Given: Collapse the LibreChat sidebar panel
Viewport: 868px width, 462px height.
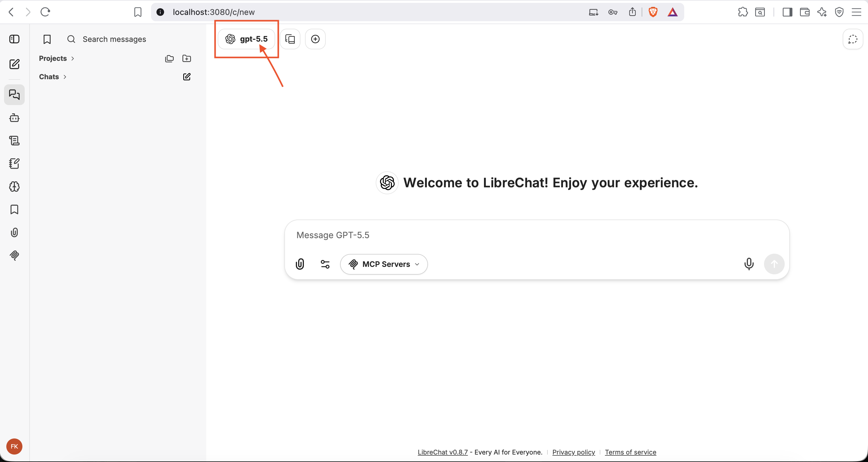Looking at the screenshot, I should 14,39.
